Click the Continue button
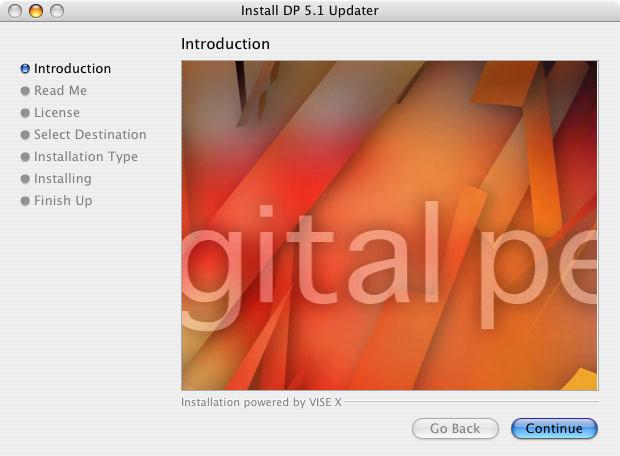The image size is (620, 456). [554, 428]
